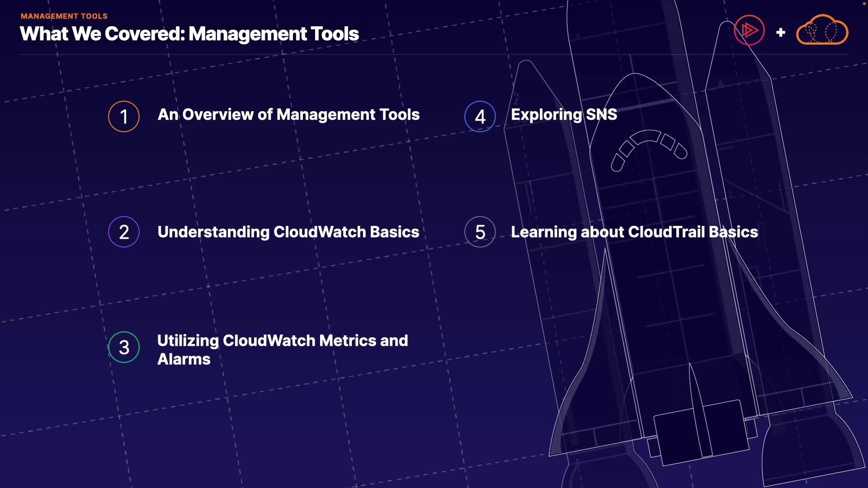Select the green number 3 circle

click(123, 347)
